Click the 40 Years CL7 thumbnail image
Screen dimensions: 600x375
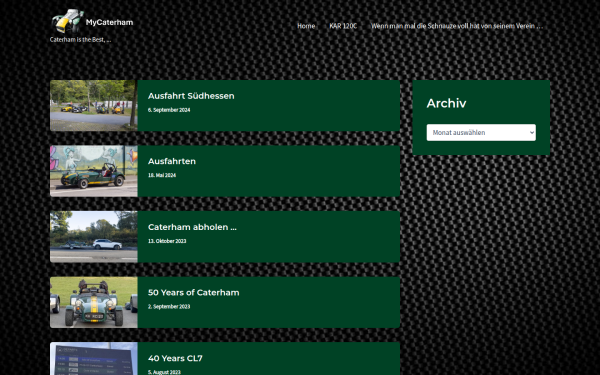(x=94, y=359)
